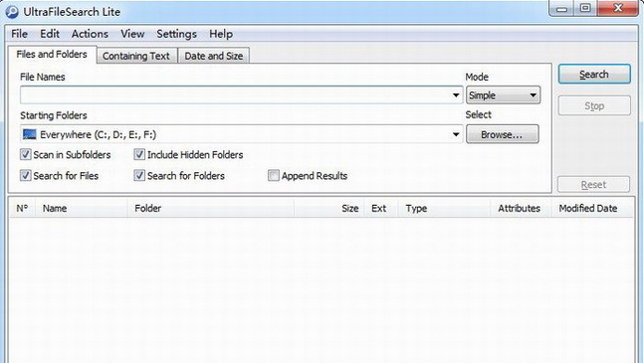Sort results by the Size column header
644x363 pixels.
pyautogui.click(x=329, y=209)
